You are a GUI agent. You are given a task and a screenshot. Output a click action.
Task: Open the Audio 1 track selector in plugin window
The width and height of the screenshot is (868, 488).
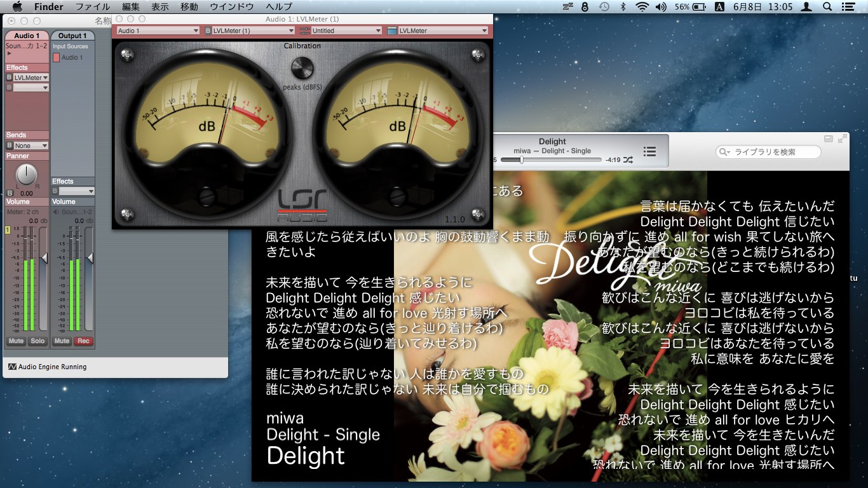158,30
